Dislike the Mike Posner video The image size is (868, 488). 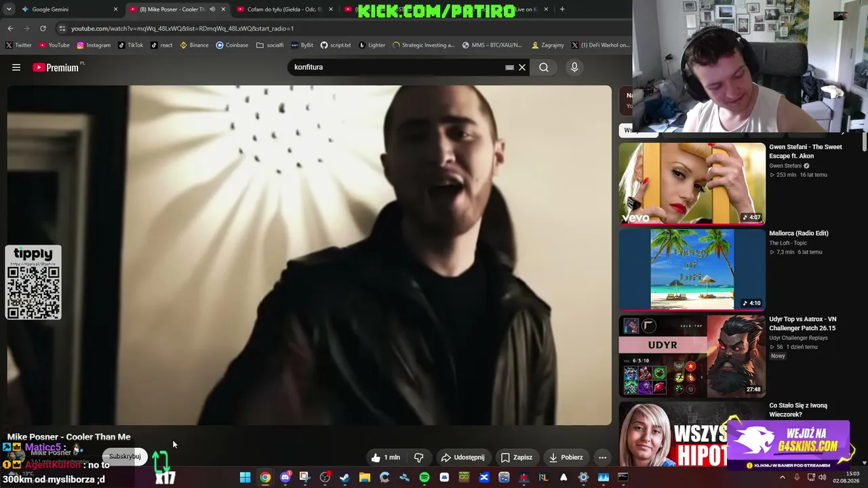(418, 457)
